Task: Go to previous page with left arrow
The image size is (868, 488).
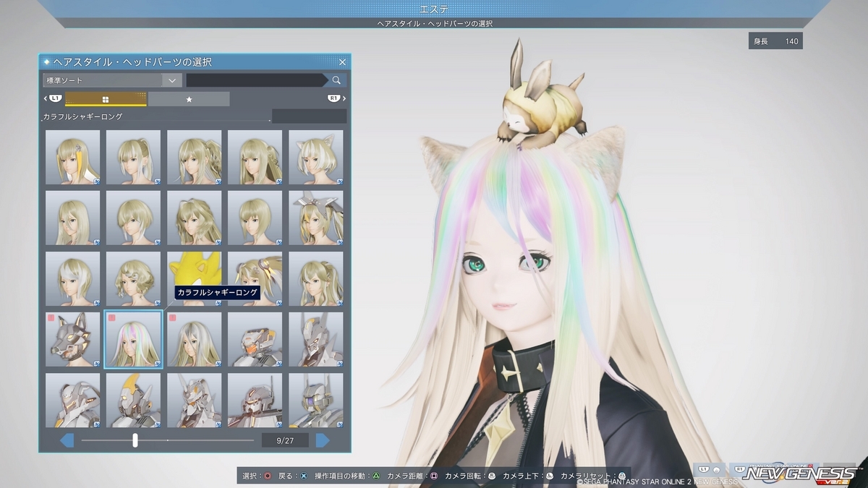Action: pyautogui.click(x=67, y=440)
